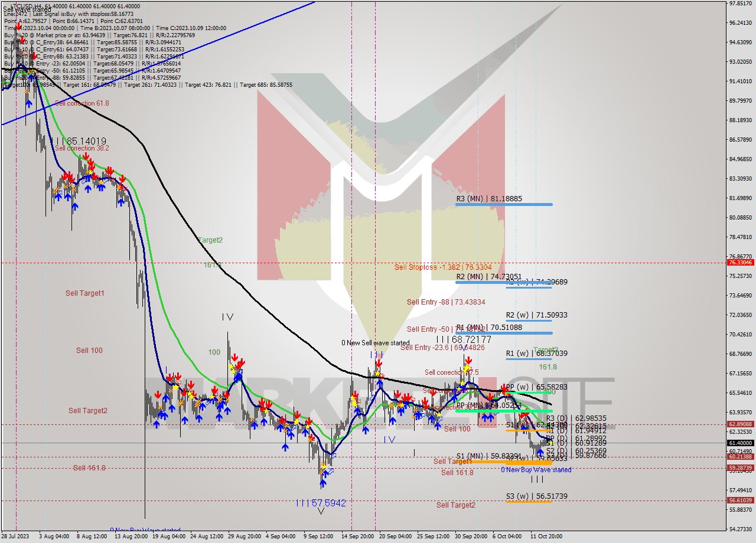756x543 pixels.
Task: Click the R3 (MN) | 81.18885 pivot label
Action: [489, 199]
